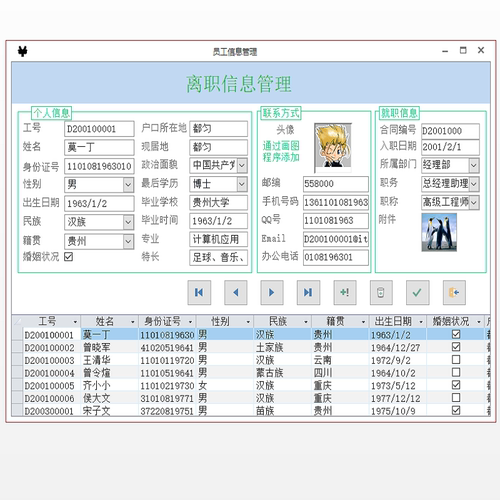This screenshot has height=500, width=500.
Task: Open the 身份证号 column filter arrow
Action: [190, 322]
